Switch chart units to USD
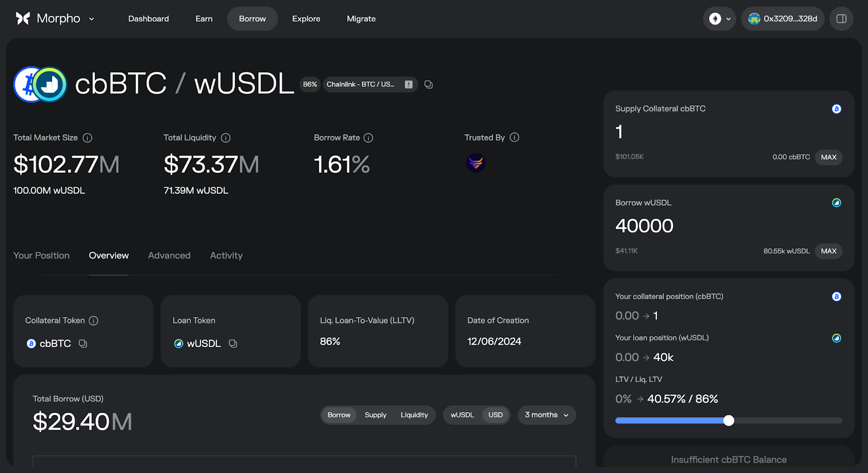The image size is (868, 473). 495,415
